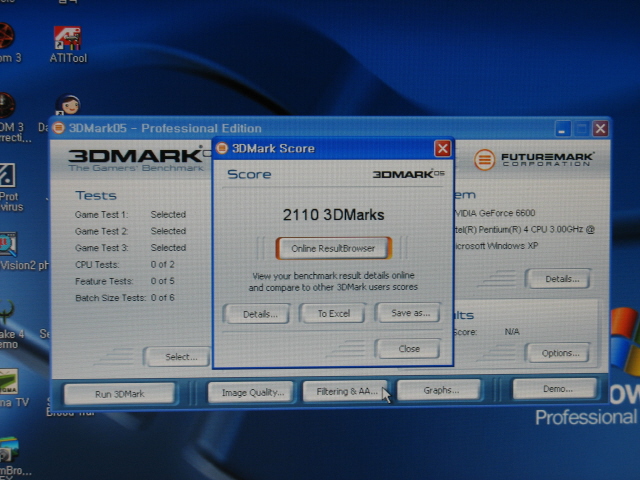The image size is (640, 480).
Task: Open the ATITool desktop icon
Action: (x=68, y=44)
